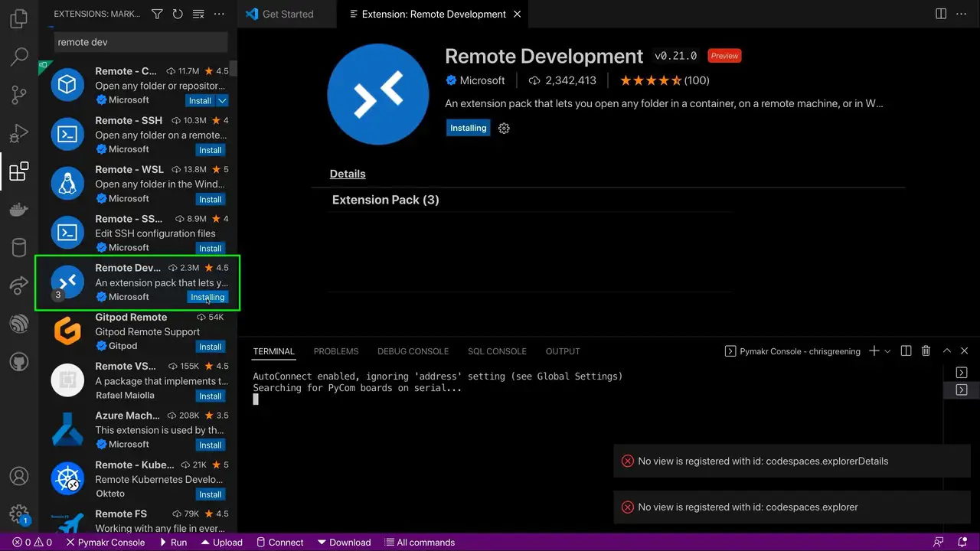Image resolution: width=980 pixels, height=551 pixels.
Task: Open the DEBUG CONSOLE panel tab
Action: pyautogui.click(x=413, y=351)
